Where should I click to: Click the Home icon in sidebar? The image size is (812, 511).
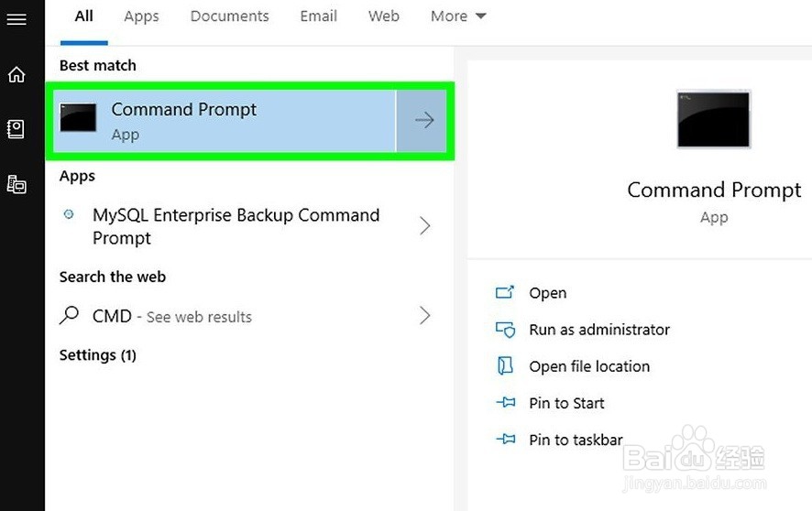tap(16, 74)
